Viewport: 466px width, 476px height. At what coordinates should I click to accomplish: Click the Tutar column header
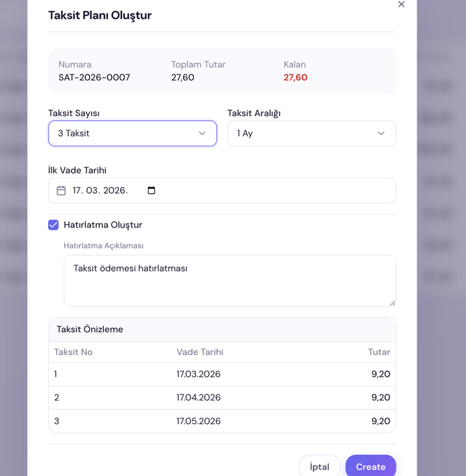click(x=379, y=352)
